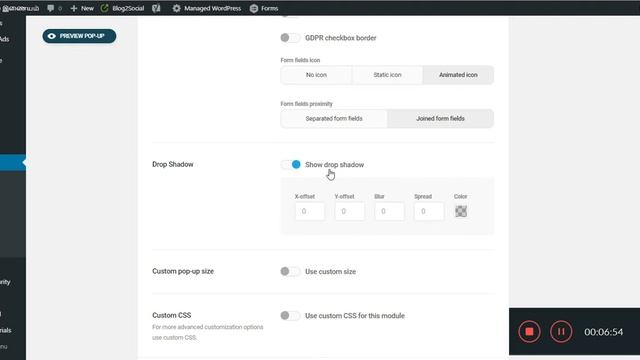
Task: Open the New content menu in admin bar
Action: [x=82, y=8]
